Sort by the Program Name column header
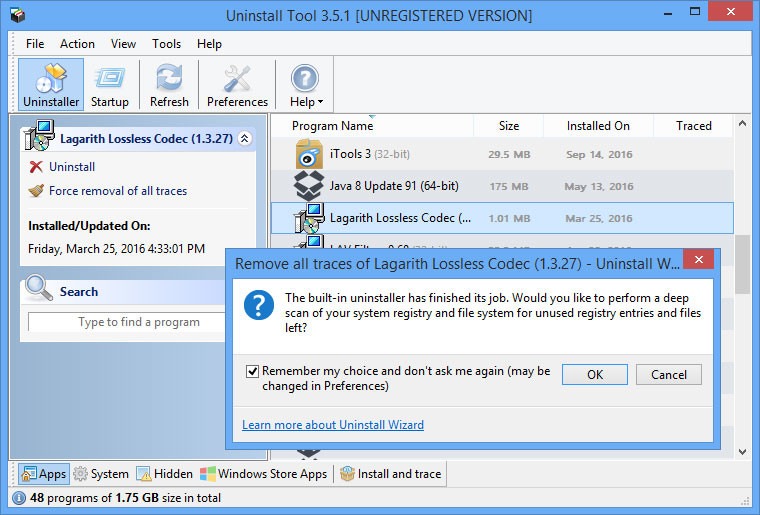Viewport: 760px width, 515px height. click(332, 126)
